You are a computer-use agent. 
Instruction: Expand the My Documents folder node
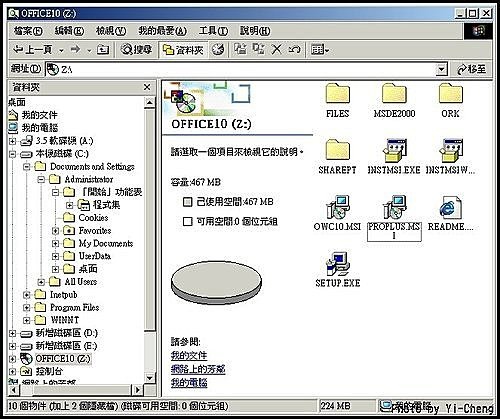tap(55, 244)
